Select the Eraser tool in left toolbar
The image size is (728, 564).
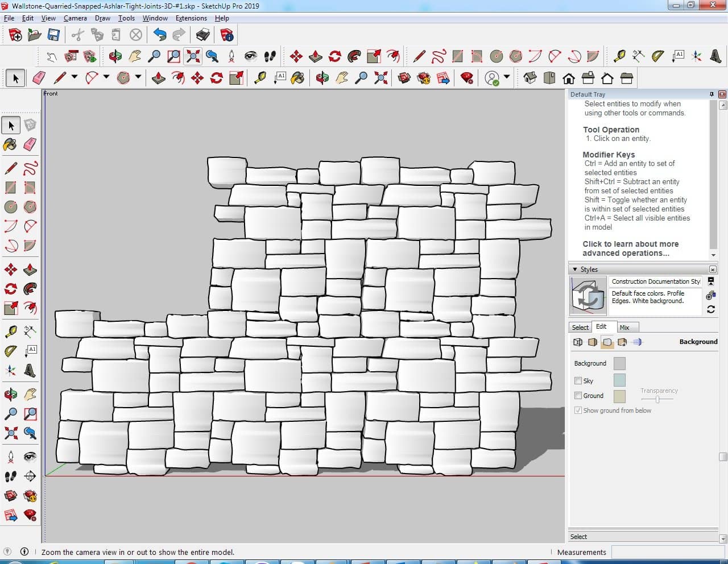30,144
